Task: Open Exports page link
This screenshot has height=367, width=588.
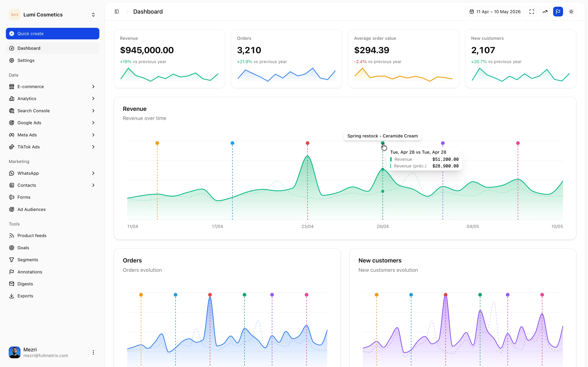Action: pos(52,296)
